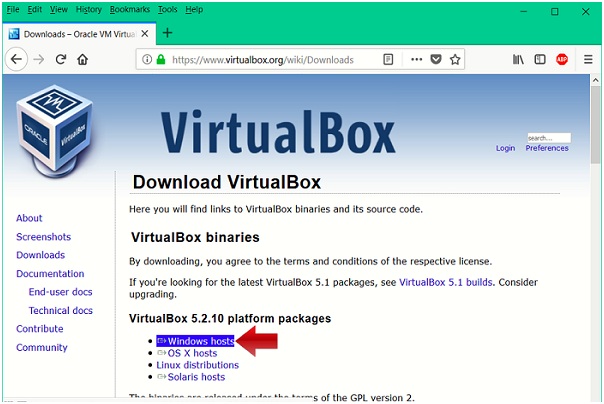This screenshot has height=404, width=604.
Task: Open the Community sidebar link
Action: tap(42, 347)
